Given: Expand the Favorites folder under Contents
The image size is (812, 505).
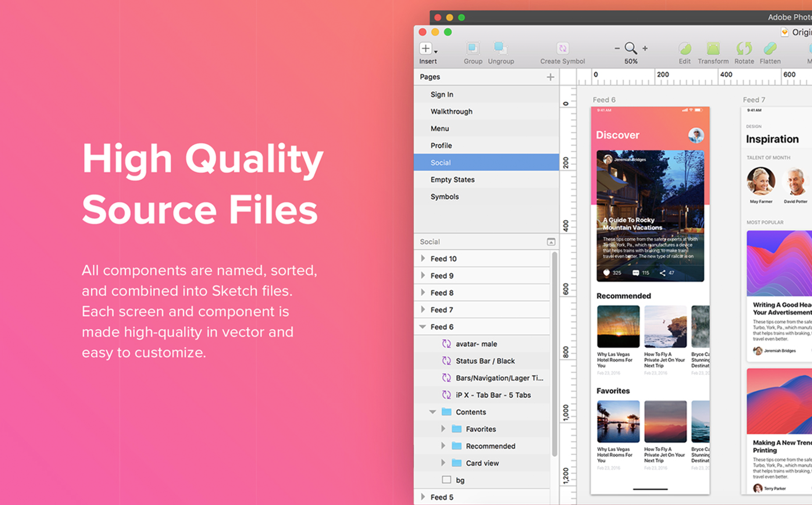Looking at the screenshot, I should 443,428.
